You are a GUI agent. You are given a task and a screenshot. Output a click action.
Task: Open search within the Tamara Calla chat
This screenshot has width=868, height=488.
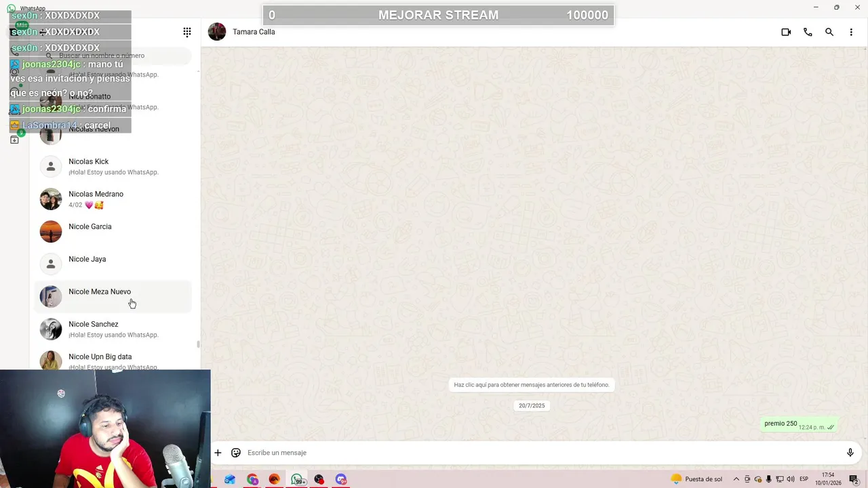(x=829, y=32)
